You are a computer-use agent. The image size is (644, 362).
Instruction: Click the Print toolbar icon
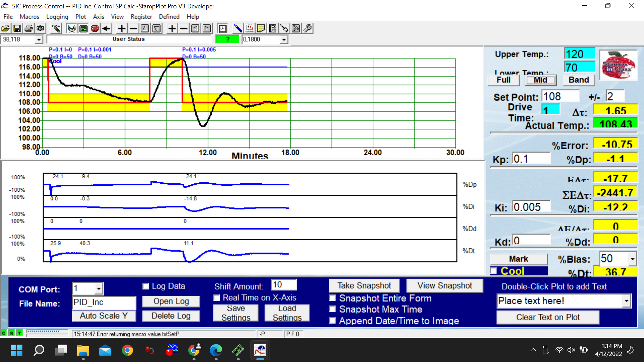29,28
